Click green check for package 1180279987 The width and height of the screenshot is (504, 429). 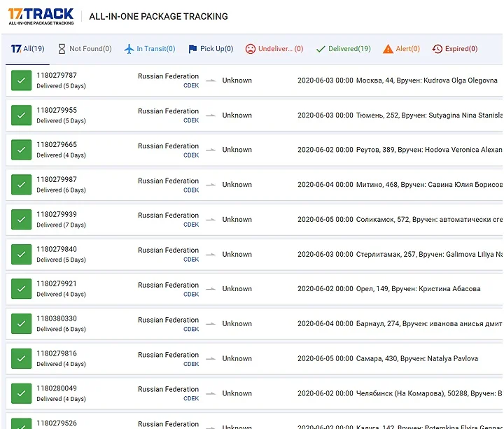pyautogui.click(x=21, y=185)
